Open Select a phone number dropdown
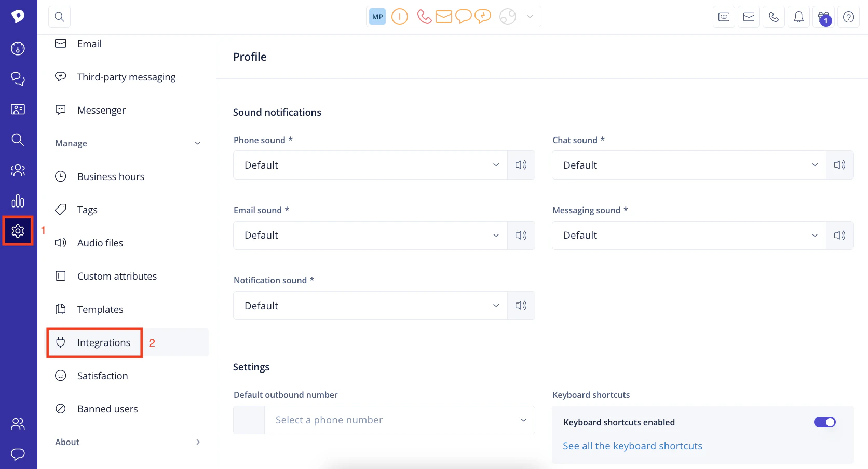Viewport: 868px width, 469px height. point(400,420)
